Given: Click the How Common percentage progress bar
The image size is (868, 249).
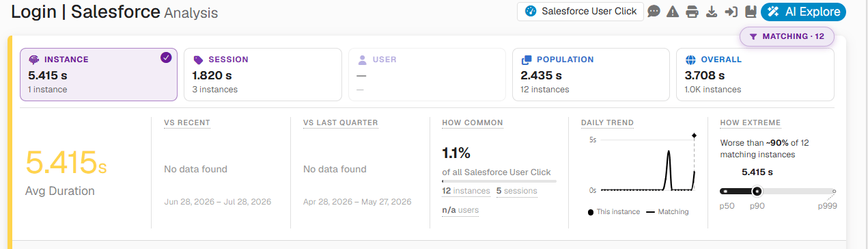Looking at the screenshot, I should [x=499, y=181].
